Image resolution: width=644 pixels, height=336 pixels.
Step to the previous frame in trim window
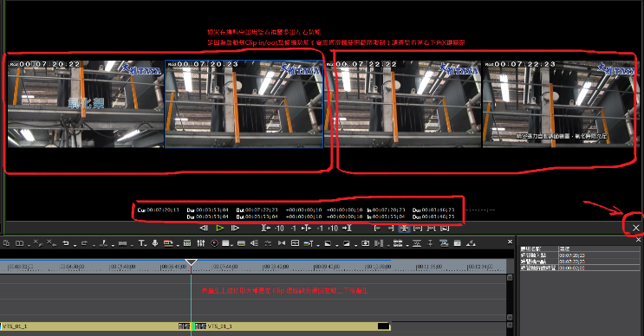(x=204, y=228)
